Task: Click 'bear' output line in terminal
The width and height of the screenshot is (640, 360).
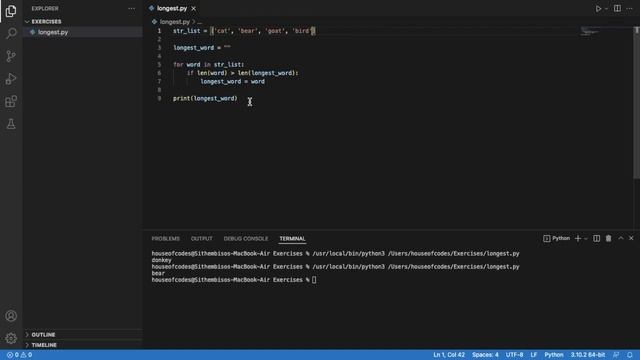Action: click(x=158, y=273)
